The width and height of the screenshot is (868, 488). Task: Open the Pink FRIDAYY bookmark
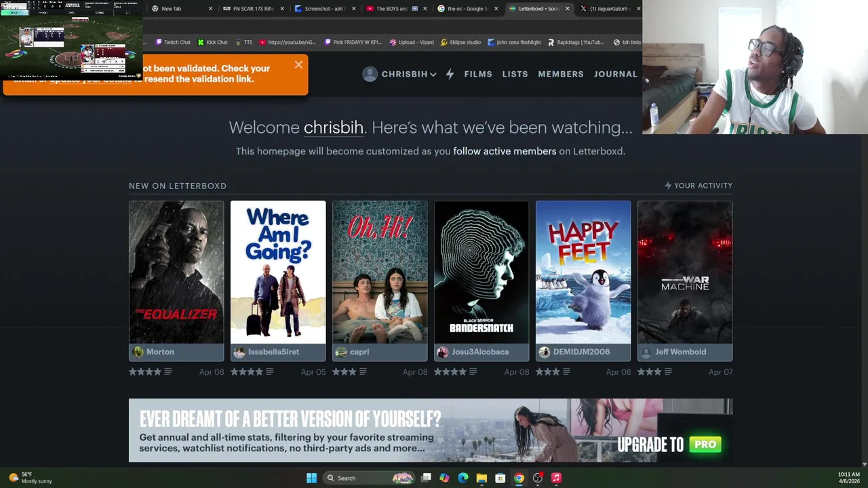(x=353, y=42)
